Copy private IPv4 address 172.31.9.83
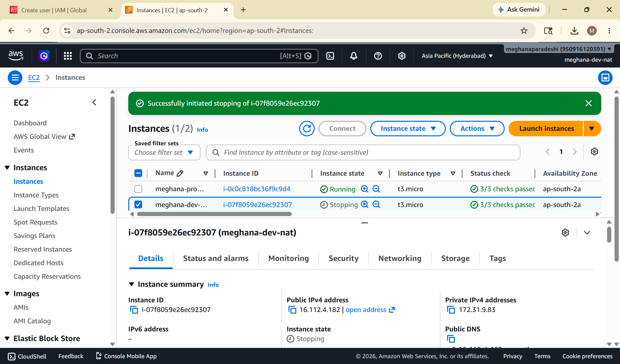Image resolution: width=620 pixels, height=364 pixels. point(451,310)
